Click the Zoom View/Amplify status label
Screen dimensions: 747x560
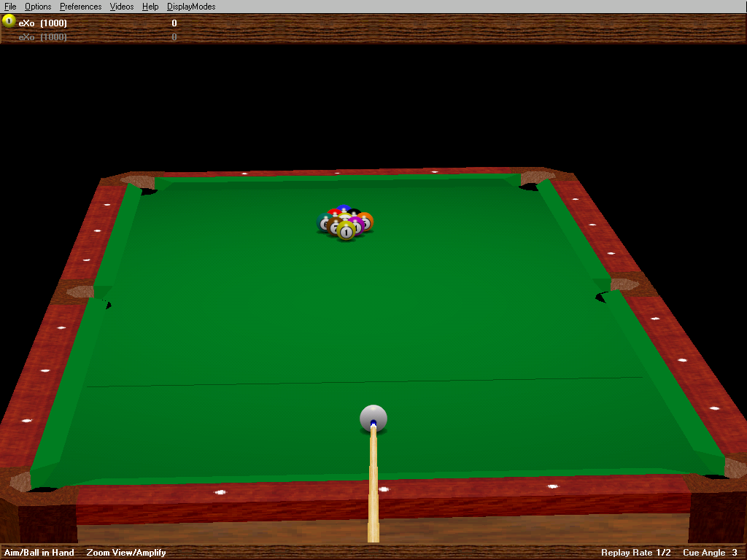pyautogui.click(x=126, y=553)
